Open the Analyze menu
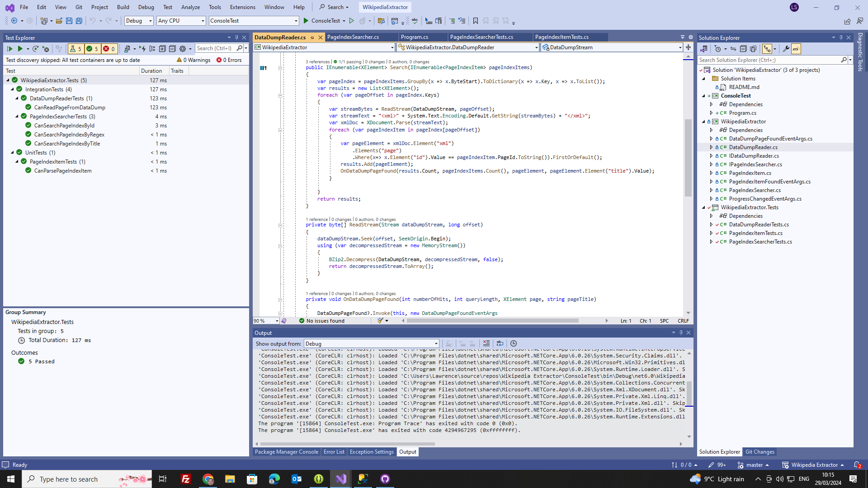 point(190,7)
